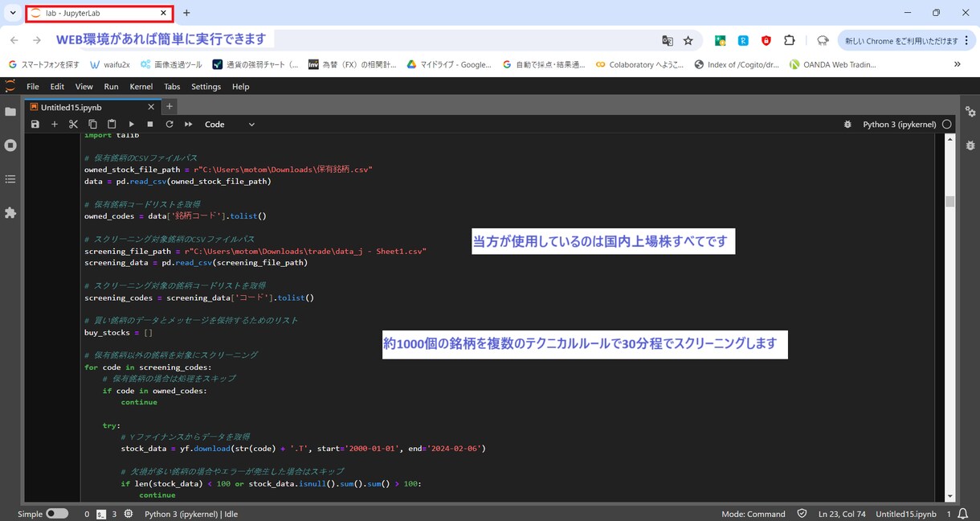The height and width of the screenshot is (521, 980).
Task: Go forward in browser history
Action: [x=37, y=40]
